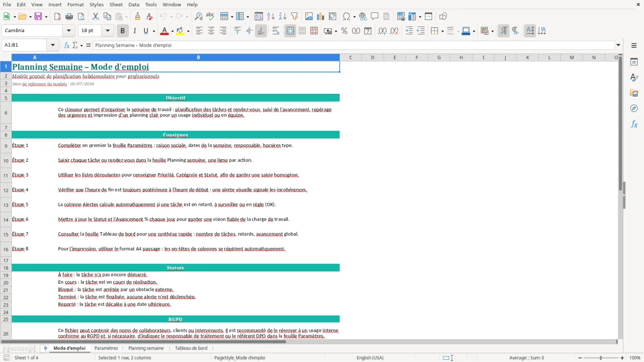644x362 pixels.
Task: Insert a comment
Action: coord(375,16)
